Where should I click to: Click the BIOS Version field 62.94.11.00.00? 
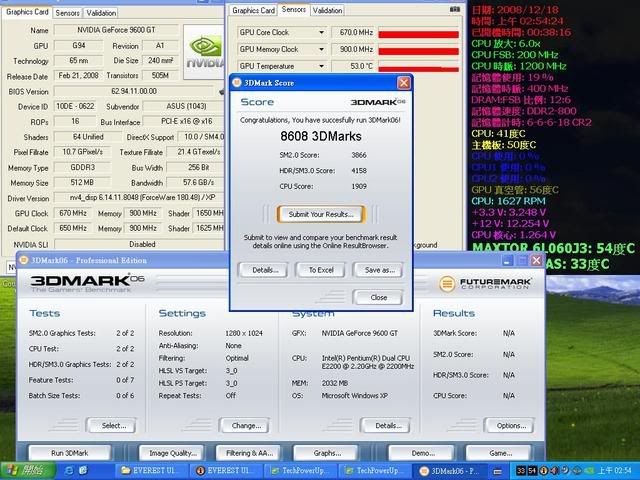[133, 91]
